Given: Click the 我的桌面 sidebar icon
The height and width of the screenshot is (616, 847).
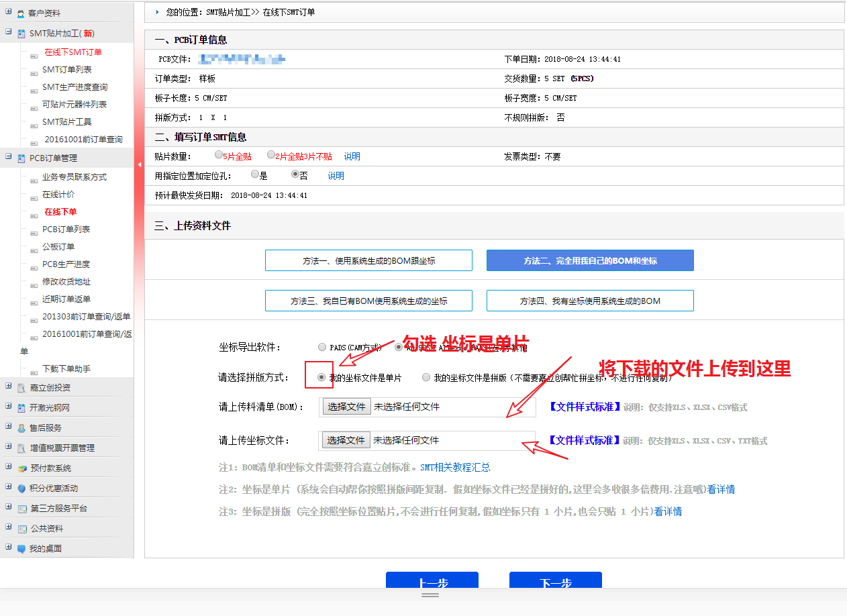Looking at the screenshot, I should tap(21, 549).
